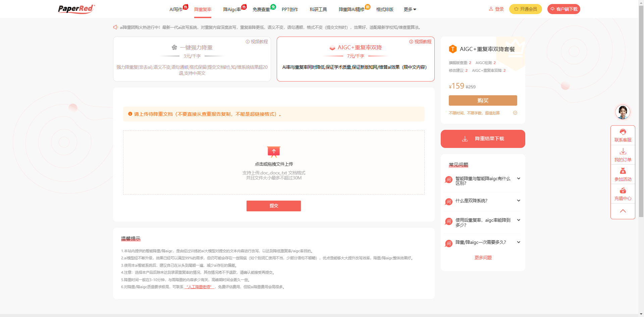Screen dimensions: 644x317
Task: Open the 格式排版 tab
Action: (385, 9)
